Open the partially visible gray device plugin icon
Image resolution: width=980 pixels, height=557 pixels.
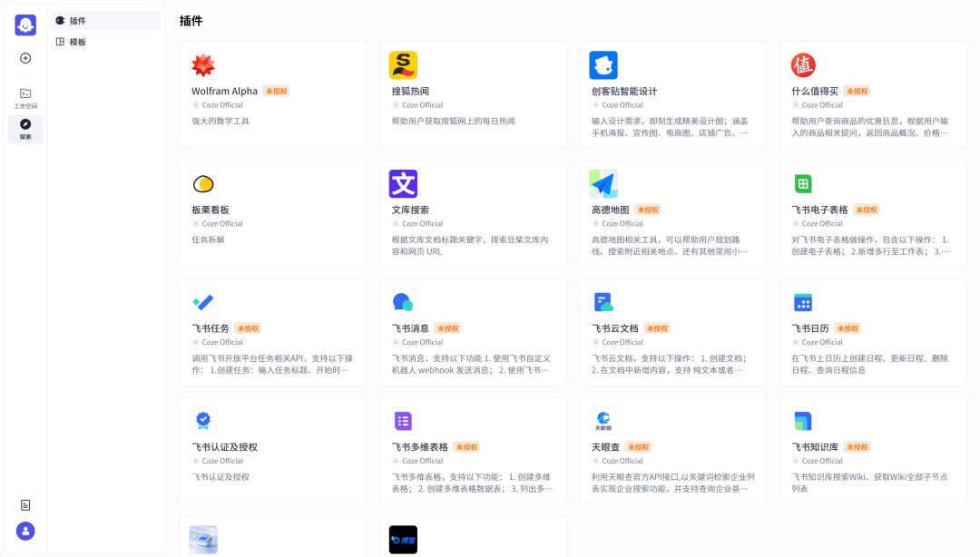click(x=203, y=540)
